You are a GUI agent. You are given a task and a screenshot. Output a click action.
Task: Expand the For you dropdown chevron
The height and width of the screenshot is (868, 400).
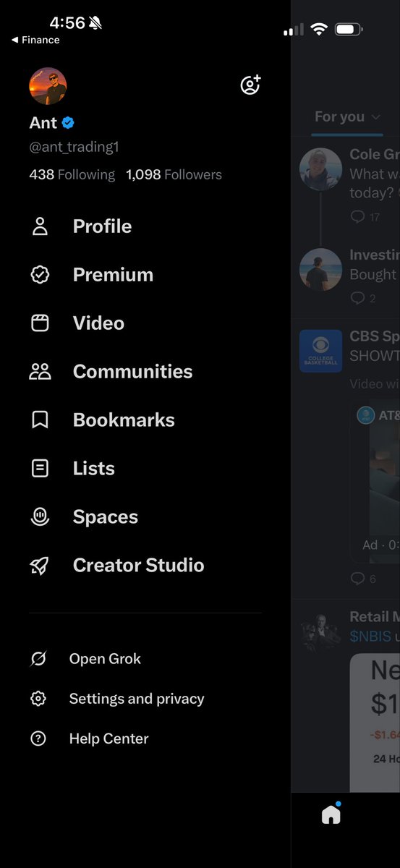click(375, 117)
